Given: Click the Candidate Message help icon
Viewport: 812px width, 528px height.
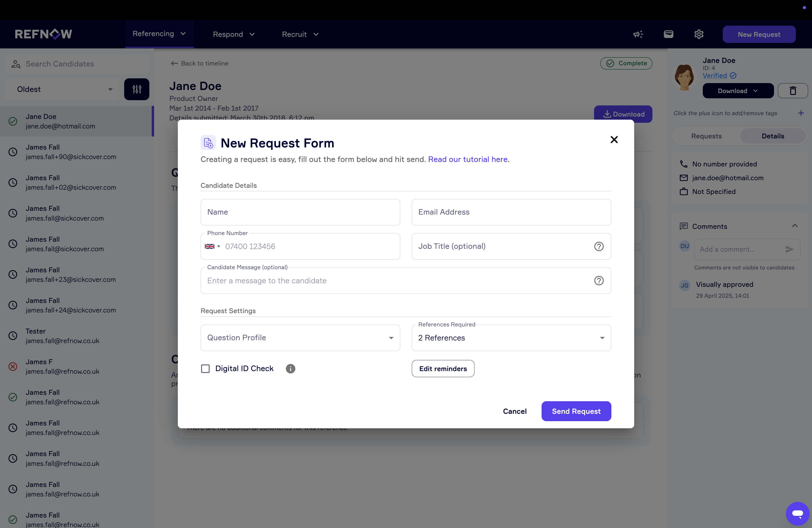Looking at the screenshot, I should [599, 280].
